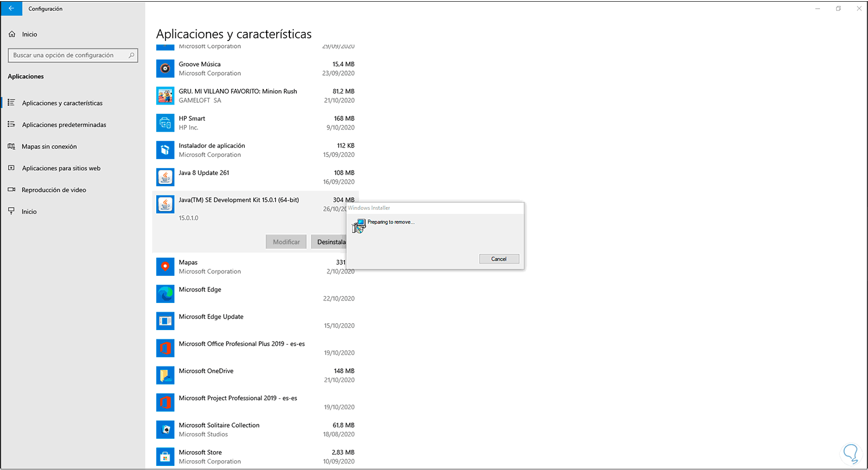Screen dimensions: 868x470
Task: Open Reproducción de vídeo section
Action: (x=54, y=190)
